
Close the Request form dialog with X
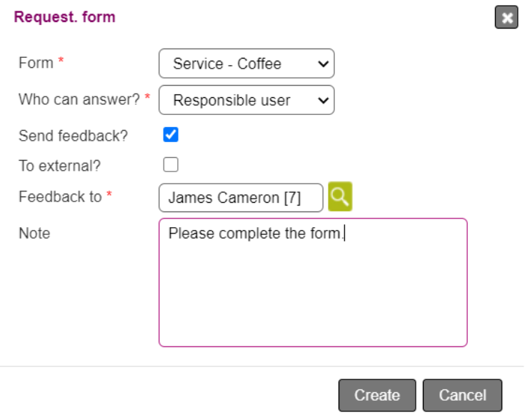[x=506, y=18]
